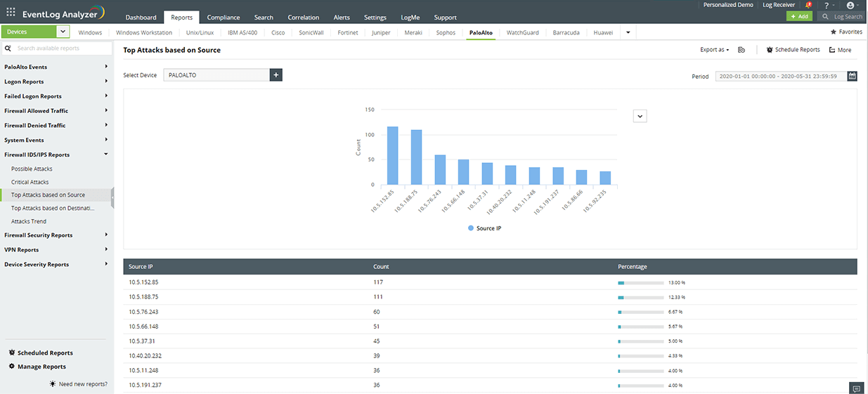Click the More icon
Viewport: 868px width, 394px height.
[x=832, y=50]
